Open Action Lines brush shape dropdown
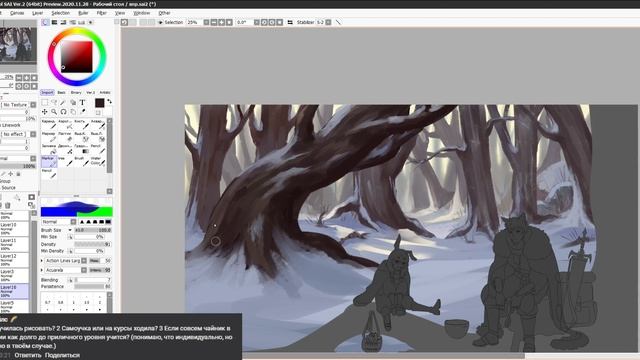 84,260
